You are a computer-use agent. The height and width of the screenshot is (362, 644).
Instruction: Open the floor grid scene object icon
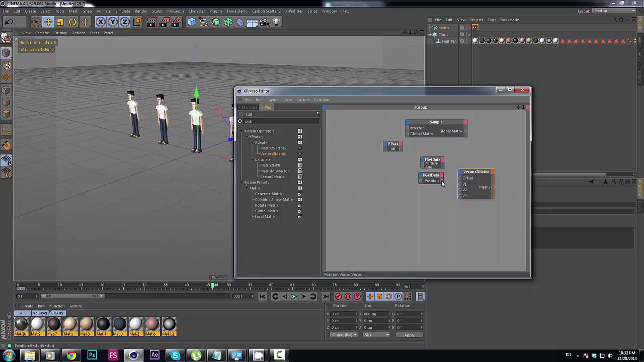pos(252,22)
